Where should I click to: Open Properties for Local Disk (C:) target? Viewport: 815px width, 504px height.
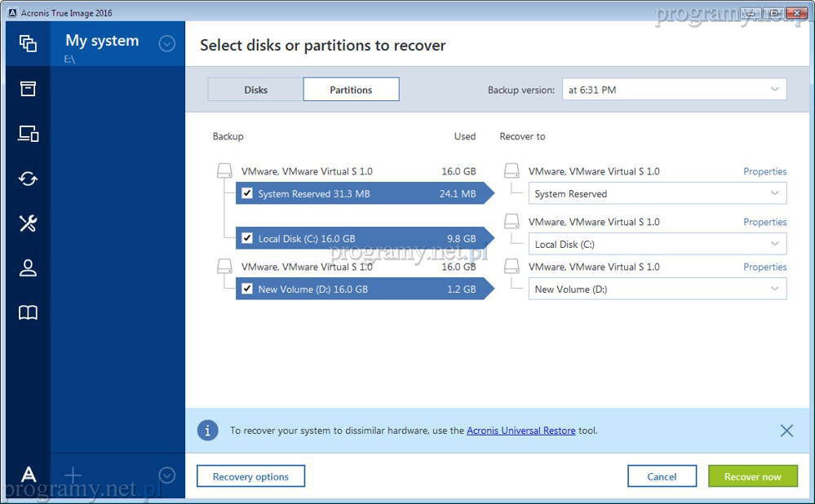pos(764,222)
